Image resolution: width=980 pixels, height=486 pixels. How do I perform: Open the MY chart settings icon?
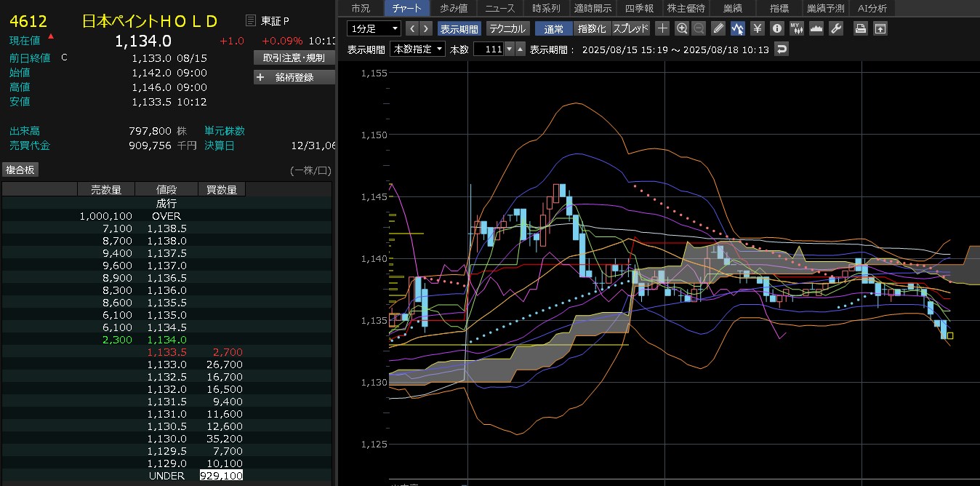coord(796,28)
